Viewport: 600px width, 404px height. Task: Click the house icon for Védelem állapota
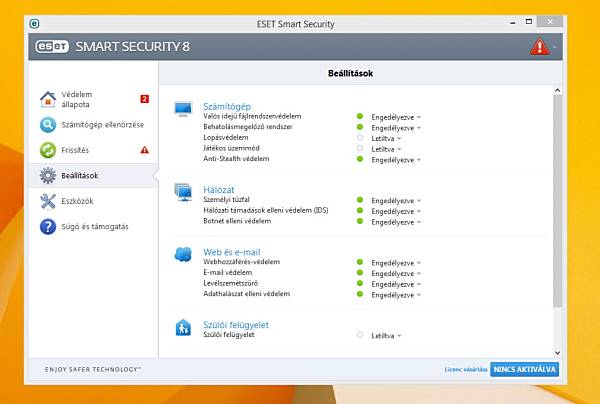point(48,99)
